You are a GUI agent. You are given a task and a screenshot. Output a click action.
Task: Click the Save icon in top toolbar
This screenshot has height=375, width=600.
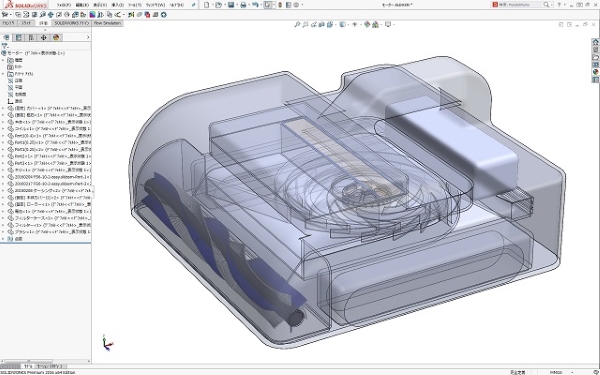[231, 5]
